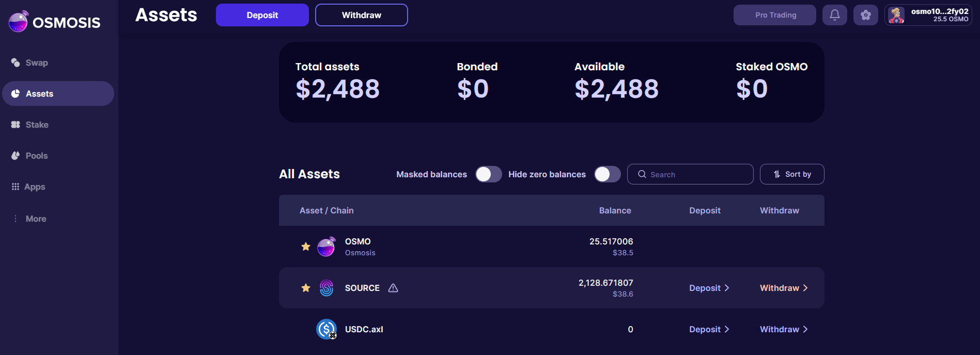Open the Sort by dropdown
The height and width of the screenshot is (355, 980).
tap(791, 174)
